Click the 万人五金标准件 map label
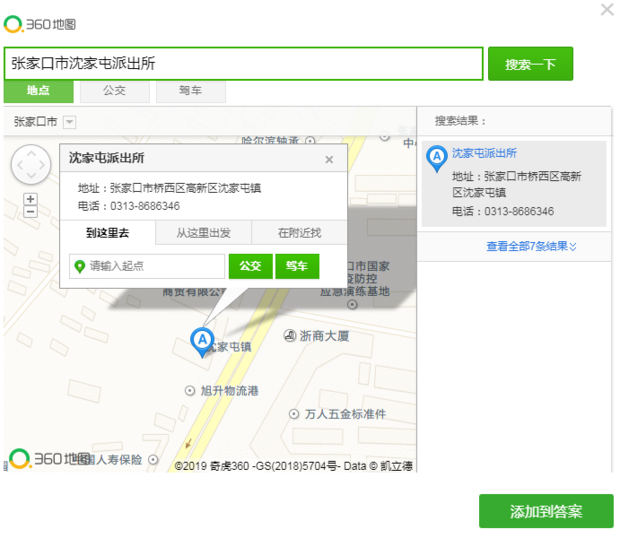This screenshot has width=620, height=538. [345, 414]
